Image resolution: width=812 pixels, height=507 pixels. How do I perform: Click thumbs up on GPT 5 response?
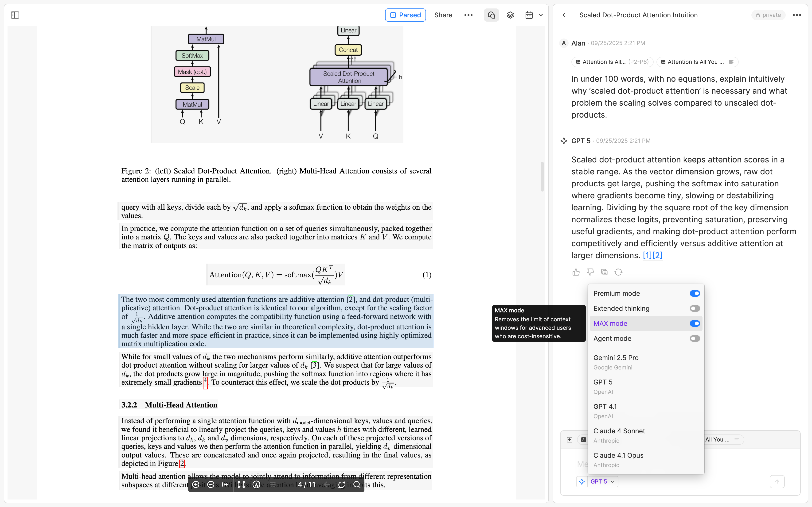(x=576, y=272)
